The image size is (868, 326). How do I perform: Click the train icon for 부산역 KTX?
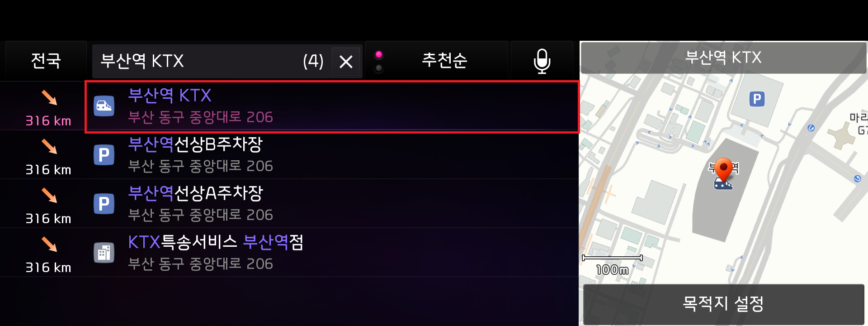(104, 106)
